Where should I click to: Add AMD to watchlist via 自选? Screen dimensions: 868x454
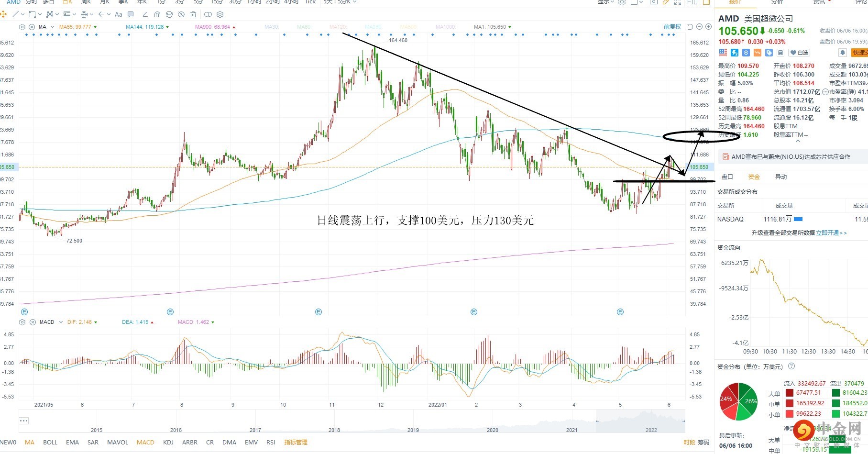799,53
